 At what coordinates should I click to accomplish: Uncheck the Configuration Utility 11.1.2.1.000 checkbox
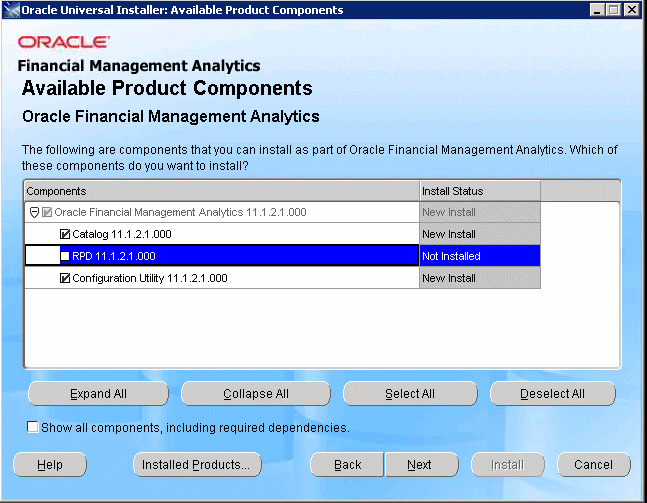tap(65, 279)
